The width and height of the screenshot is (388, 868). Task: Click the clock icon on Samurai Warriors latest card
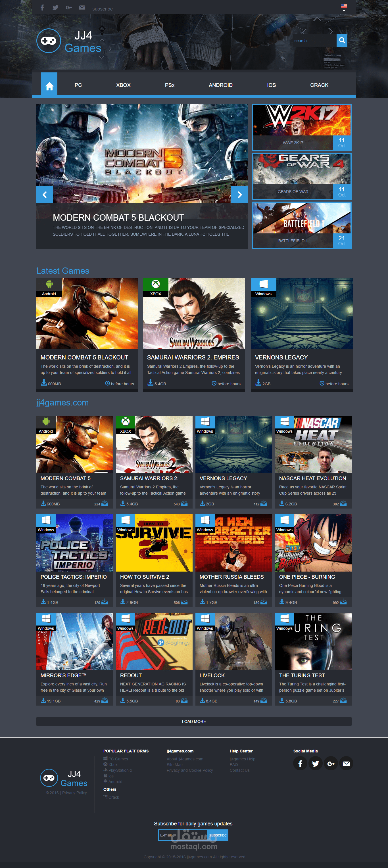click(x=214, y=383)
